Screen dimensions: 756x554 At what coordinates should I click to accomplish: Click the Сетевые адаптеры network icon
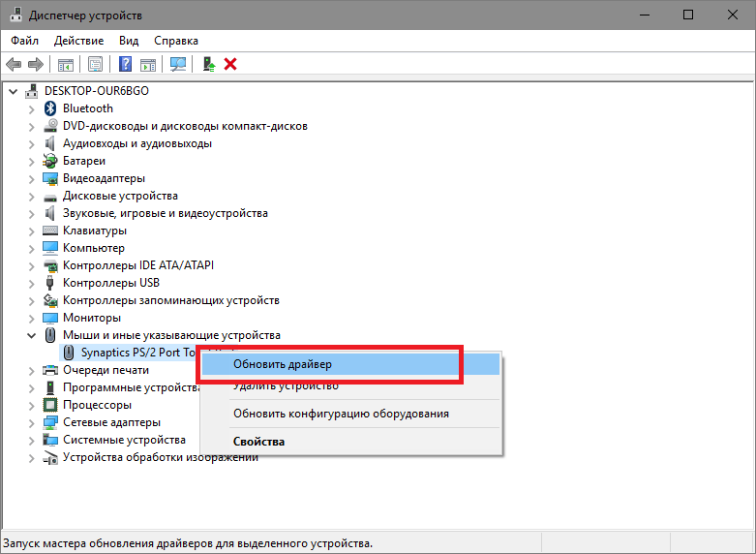tap(50, 422)
